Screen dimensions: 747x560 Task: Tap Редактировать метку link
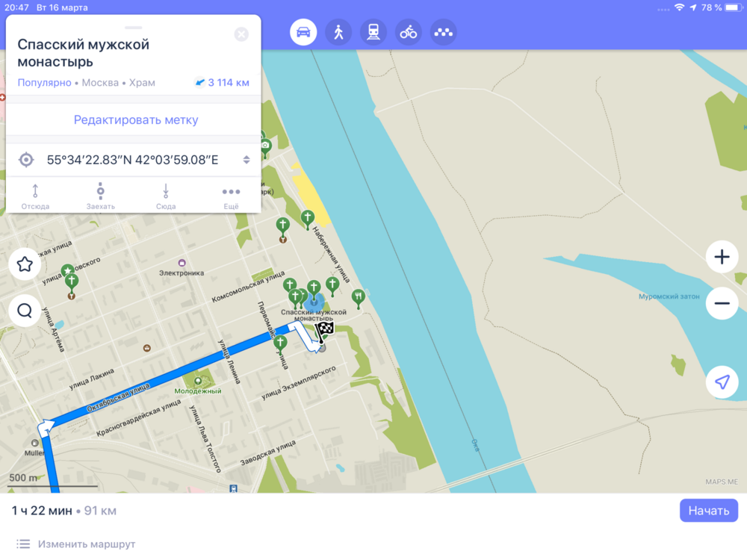(136, 119)
